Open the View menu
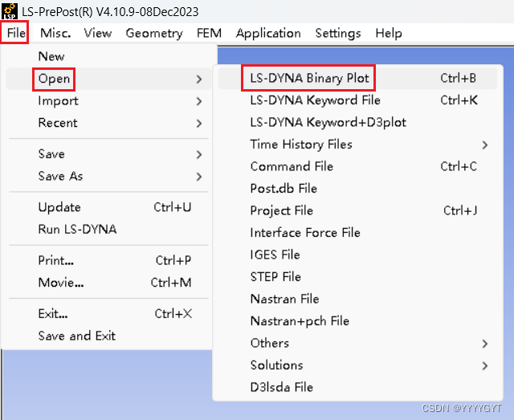Image resolution: width=514 pixels, height=420 pixels. (x=98, y=33)
